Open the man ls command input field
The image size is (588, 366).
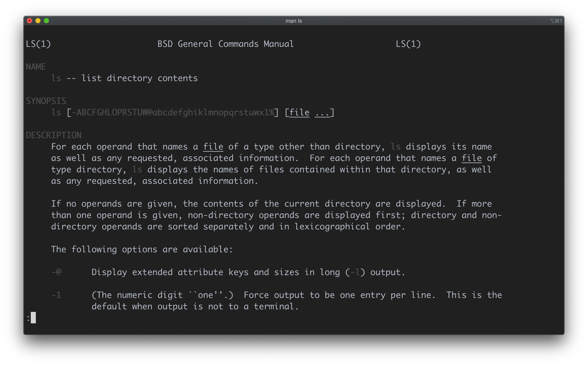(x=32, y=318)
